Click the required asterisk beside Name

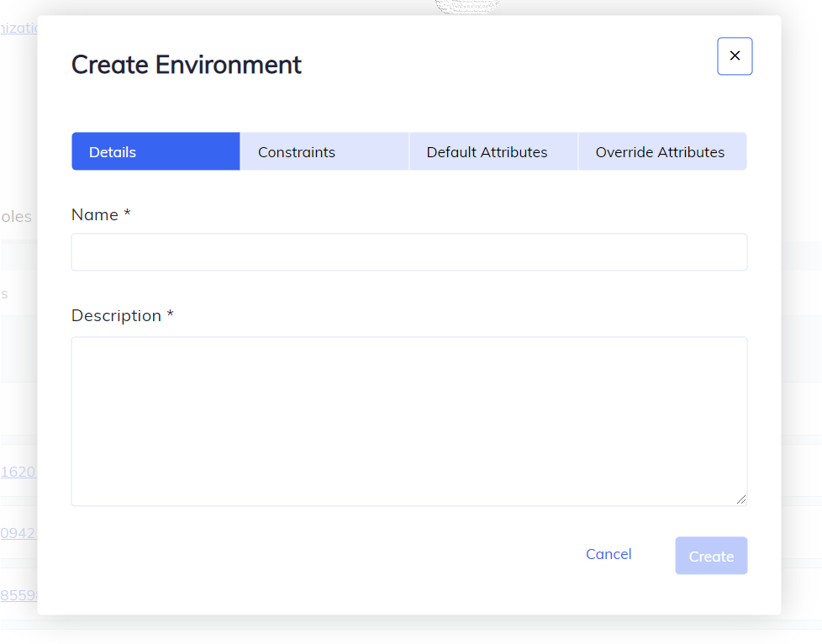tap(127, 214)
